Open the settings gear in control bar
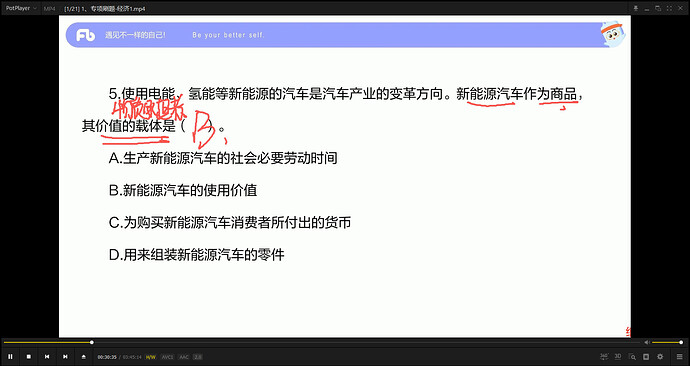 pyautogui.click(x=660, y=357)
